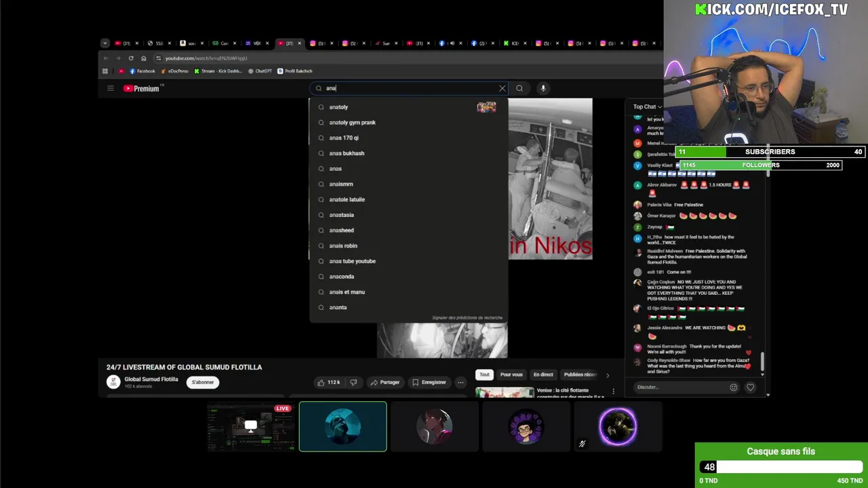
Task: Save video with Enregistrer button
Action: [x=429, y=382]
